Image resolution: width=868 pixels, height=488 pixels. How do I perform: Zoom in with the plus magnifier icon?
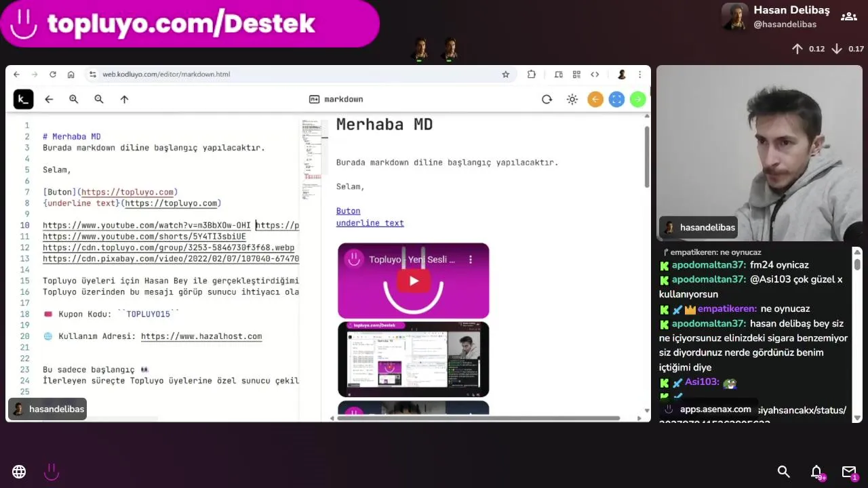coord(74,100)
